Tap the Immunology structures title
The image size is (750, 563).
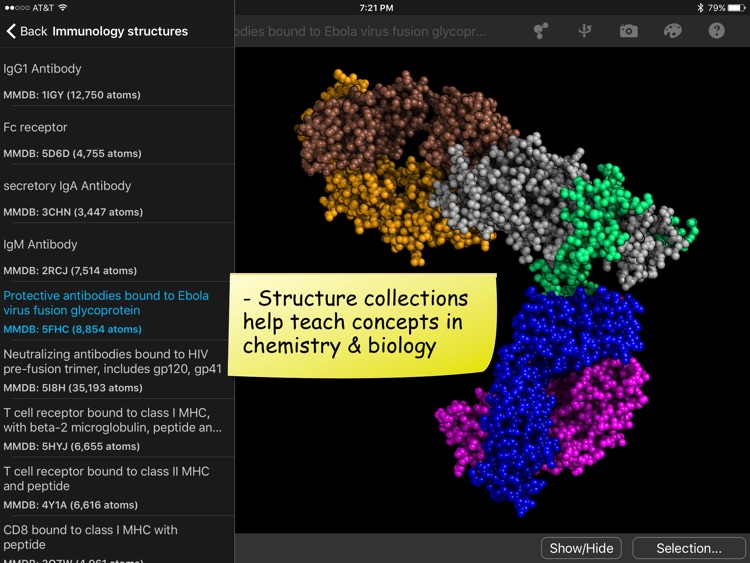point(120,31)
